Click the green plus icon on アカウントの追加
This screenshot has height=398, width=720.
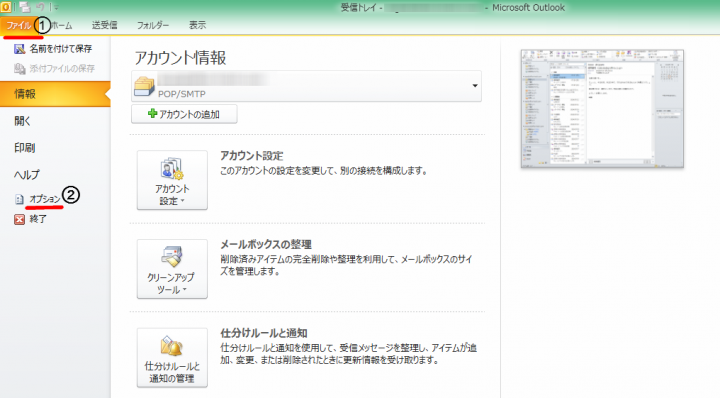(x=152, y=113)
